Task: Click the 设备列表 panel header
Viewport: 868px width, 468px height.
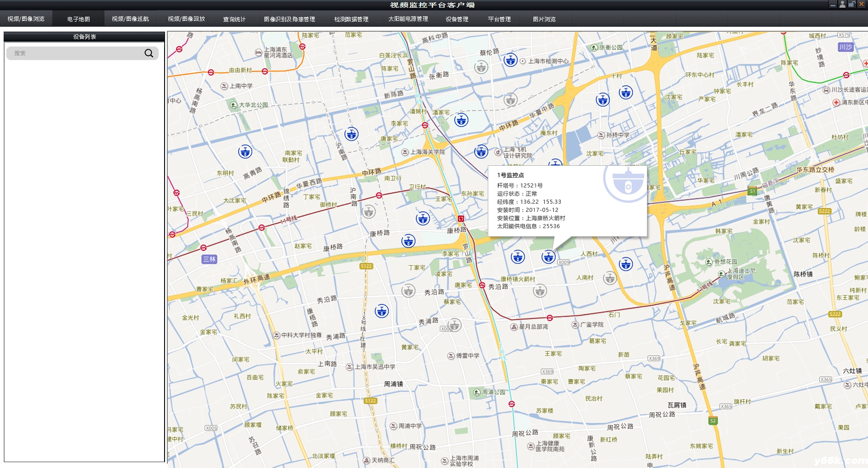Action: 84,37
